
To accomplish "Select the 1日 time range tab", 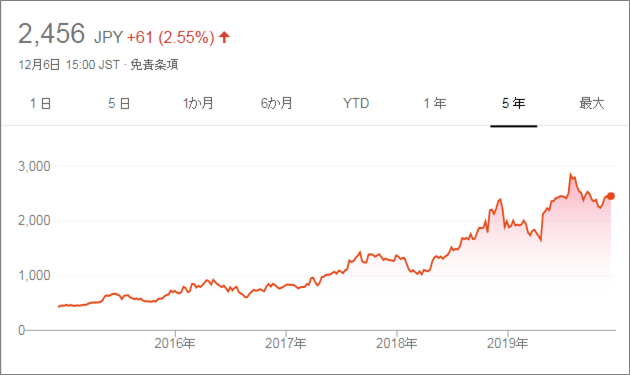I will point(40,104).
